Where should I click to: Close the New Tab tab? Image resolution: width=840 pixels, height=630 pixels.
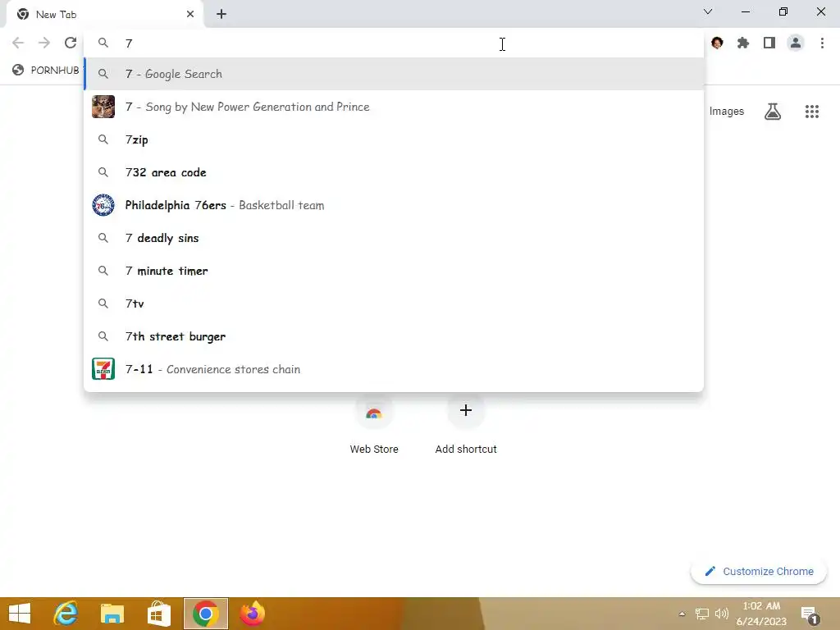pyautogui.click(x=190, y=15)
